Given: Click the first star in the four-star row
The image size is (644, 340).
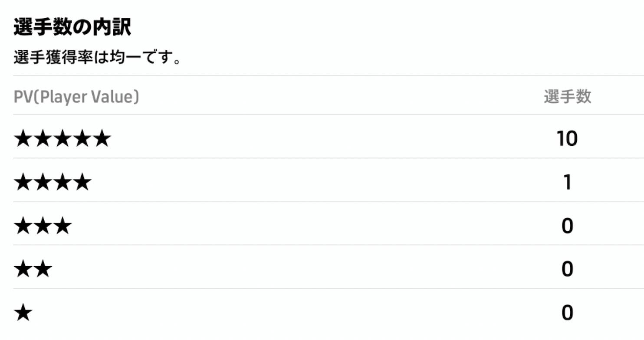Looking at the screenshot, I should pyautogui.click(x=23, y=183).
